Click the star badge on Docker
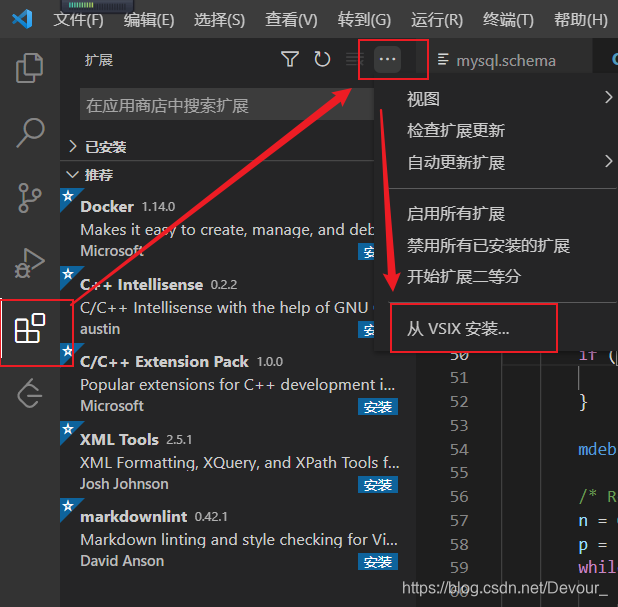 pyautogui.click(x=68, y=196)
